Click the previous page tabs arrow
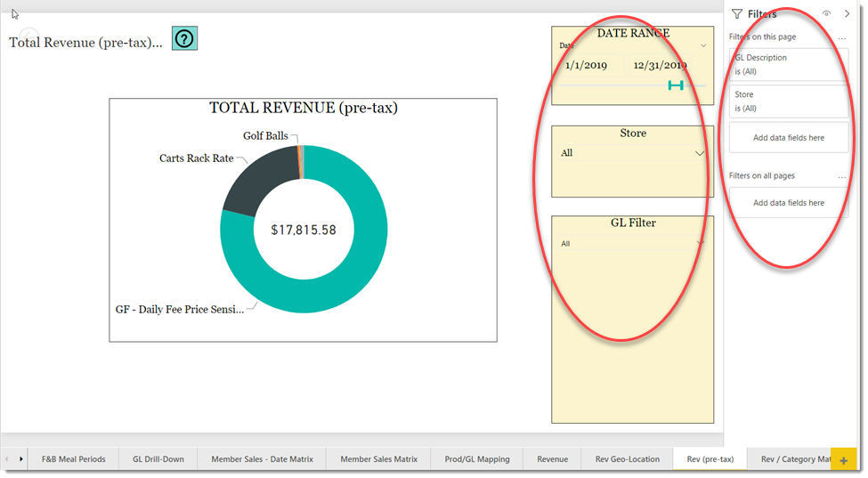868x478 pixels. coord(6,459)
